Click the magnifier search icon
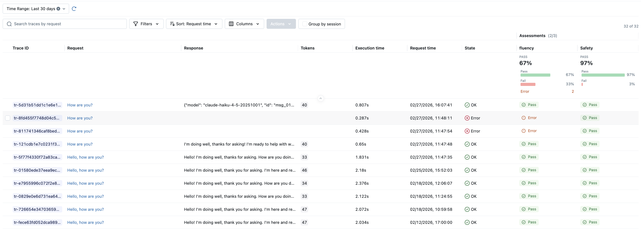 [9, 24]
